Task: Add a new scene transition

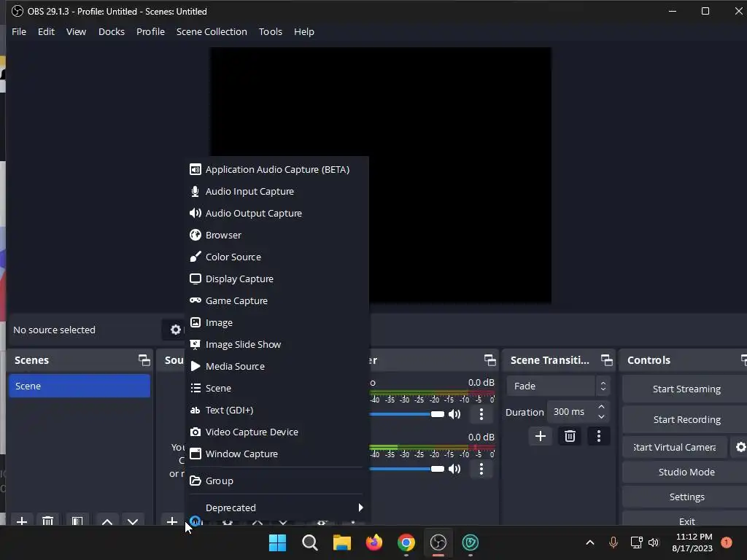Action: (541, 436)
